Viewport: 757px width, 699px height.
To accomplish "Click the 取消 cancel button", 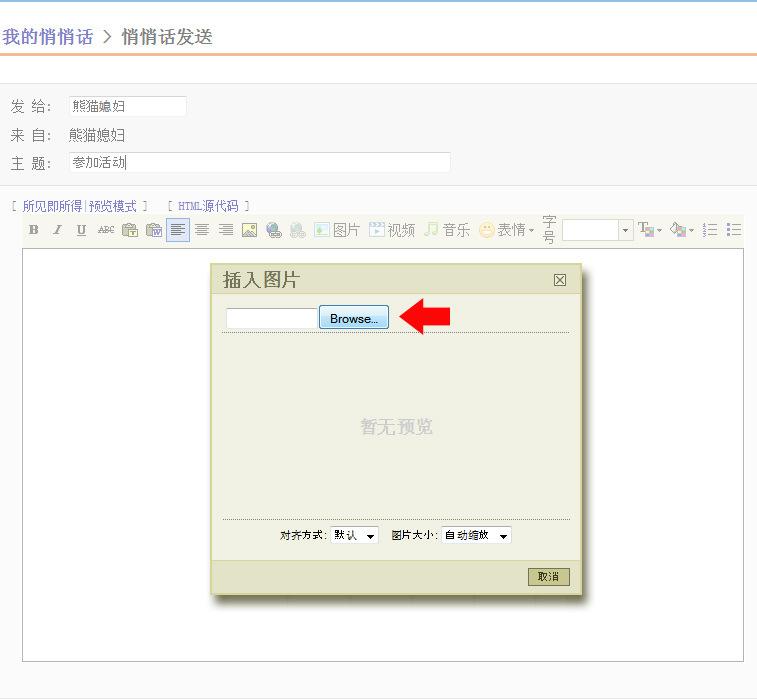I will (548, 577).
